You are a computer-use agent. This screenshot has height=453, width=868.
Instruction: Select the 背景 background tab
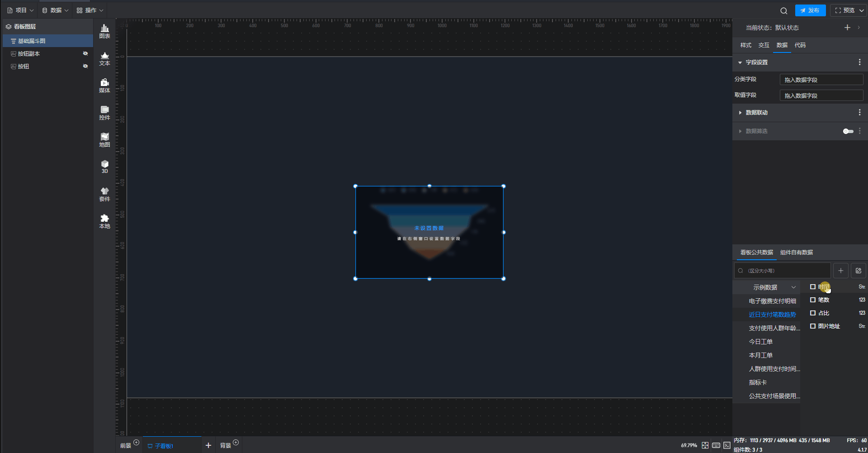click(x=225, y=446)
